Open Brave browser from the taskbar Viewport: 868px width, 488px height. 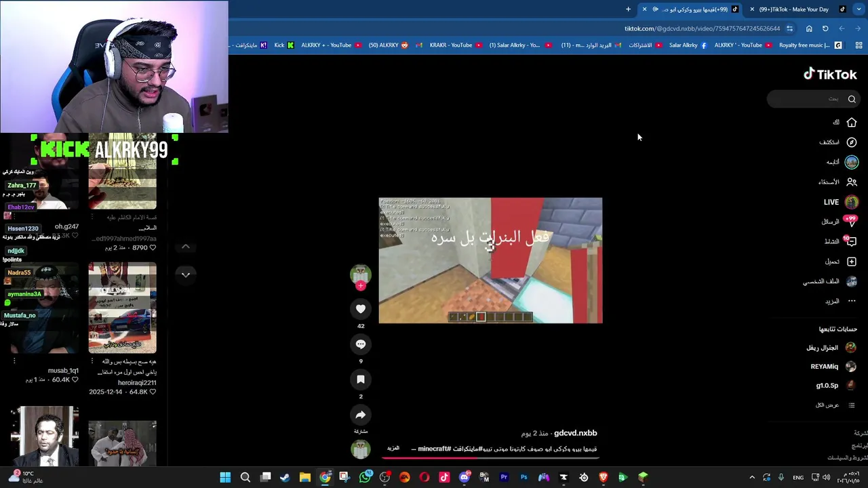603,478
